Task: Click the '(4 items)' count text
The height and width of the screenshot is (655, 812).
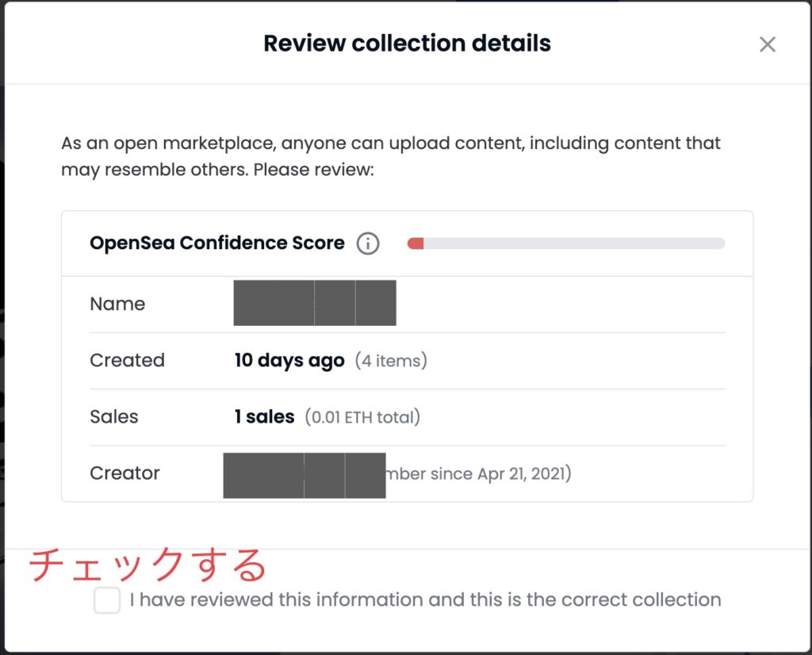Action: pyautogui.click(x=391, y=360)
